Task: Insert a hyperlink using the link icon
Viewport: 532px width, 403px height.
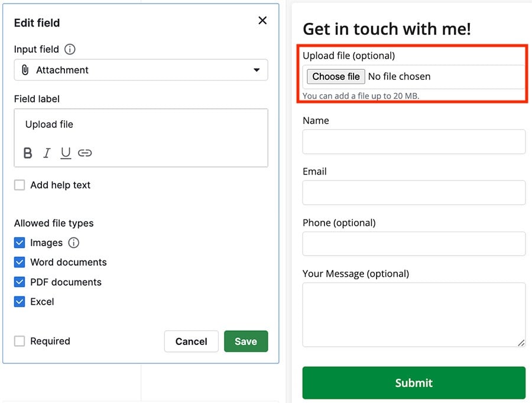Action: (x=85, y=153)
